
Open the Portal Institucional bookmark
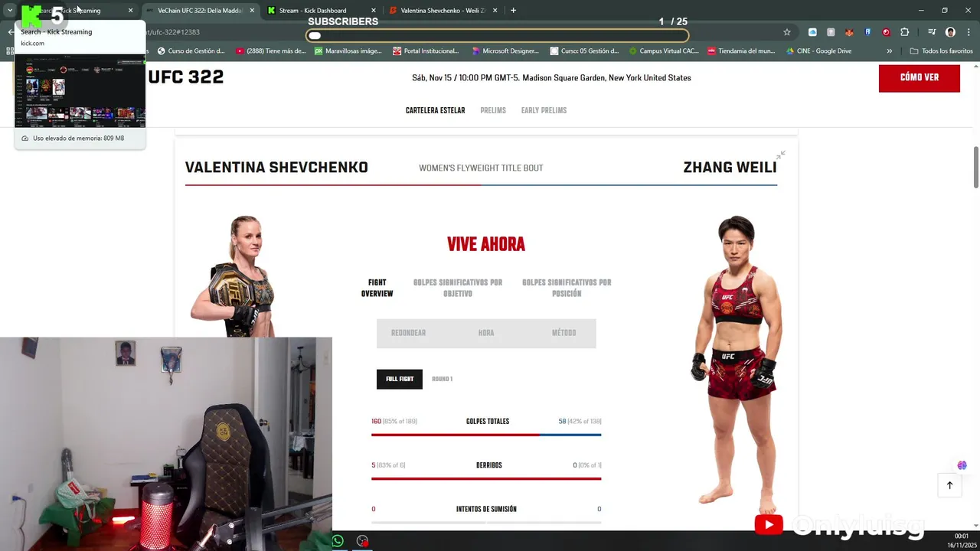point(426,51)
